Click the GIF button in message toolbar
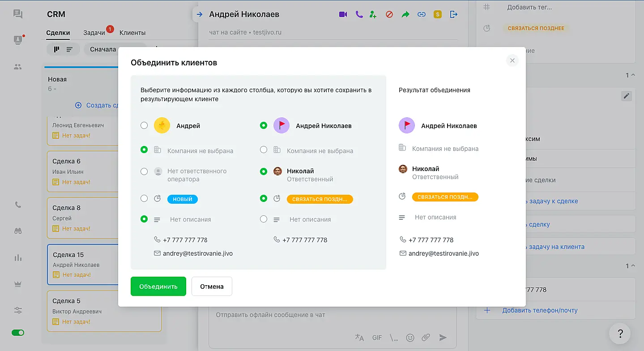644x351 pixels. pyautogui.click(x=377, y=338)
